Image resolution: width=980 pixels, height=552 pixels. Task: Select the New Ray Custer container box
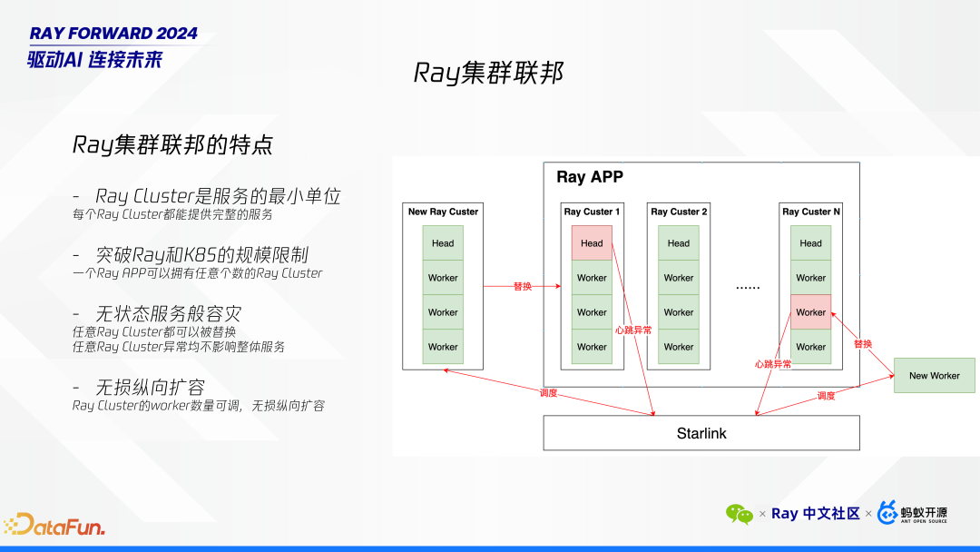coord(442,284)
